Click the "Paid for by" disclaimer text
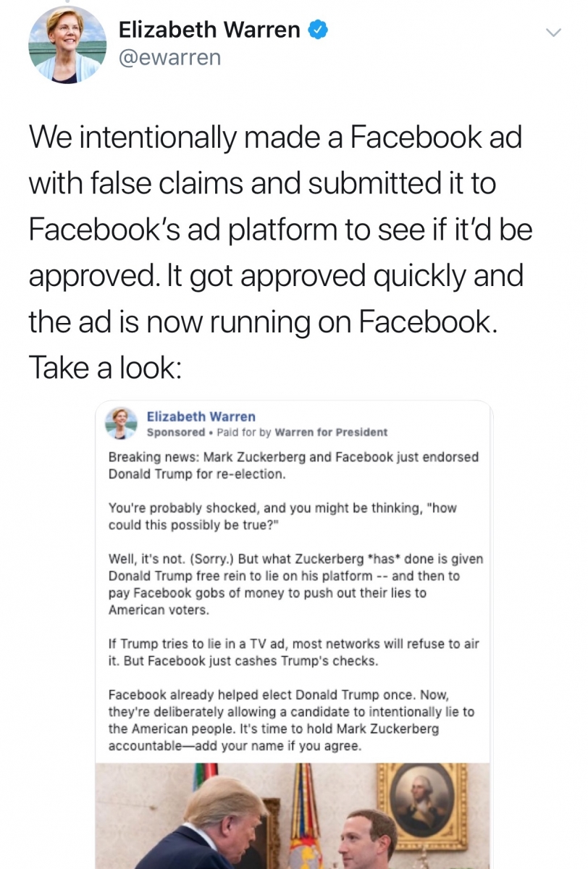This screenshot has width=588, height=869. coord(245,432)
